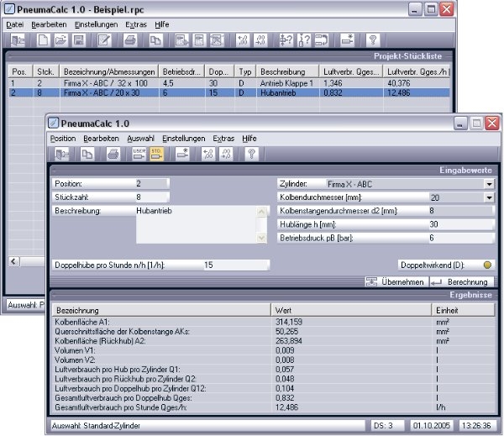The width and height of the screenshot is (504, 436).
Task: Open the Datei menu in background window
Action: point(15,24)
